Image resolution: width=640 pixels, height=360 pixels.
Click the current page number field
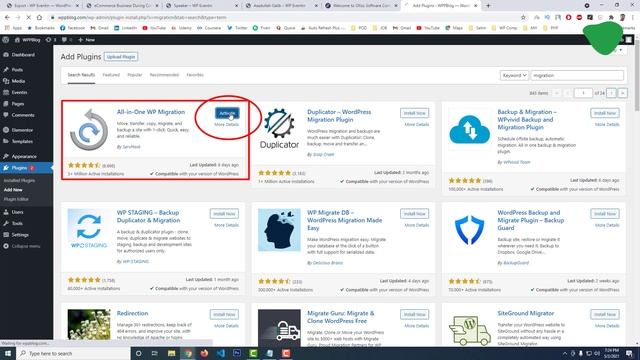pyautogui.click(x=583, y=93)
